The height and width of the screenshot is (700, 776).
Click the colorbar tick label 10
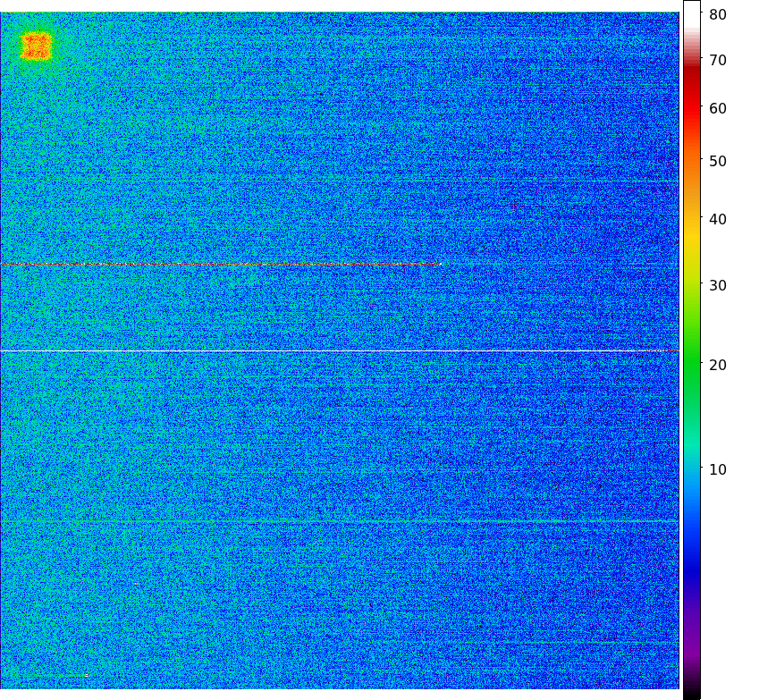[x=718, y=469]
